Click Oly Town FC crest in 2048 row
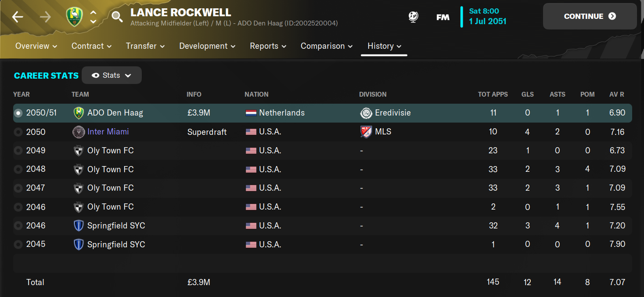The height and width of the screenshot is (297, 644). click(x=79, y=169)
